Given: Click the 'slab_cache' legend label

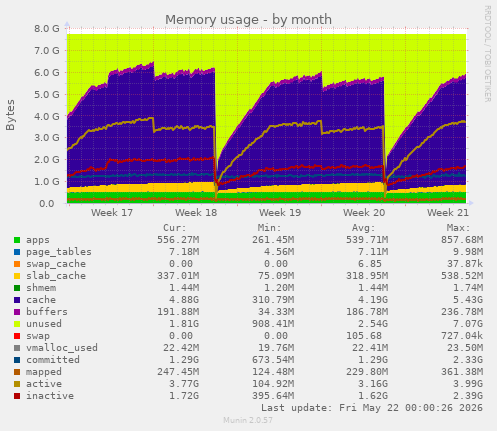Looking at the screenshot, I should coord(56,276).
